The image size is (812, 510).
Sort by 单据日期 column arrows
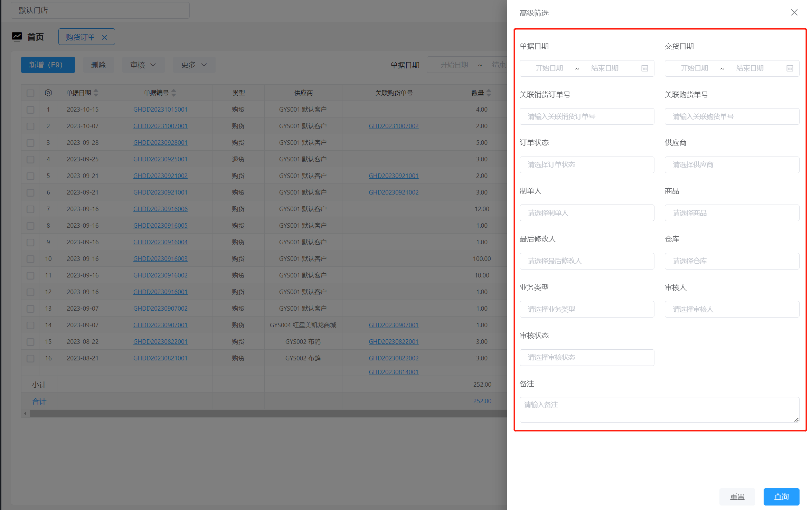click(96, 93)
